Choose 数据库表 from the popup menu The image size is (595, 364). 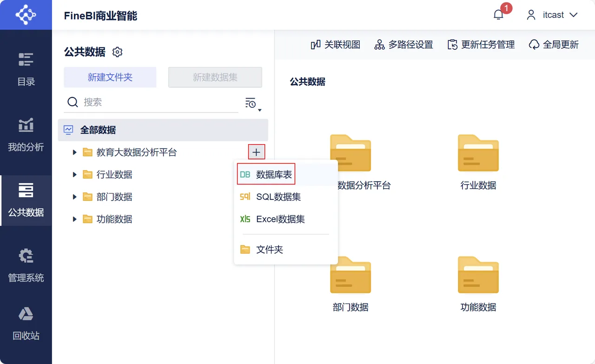click(286, 174)
